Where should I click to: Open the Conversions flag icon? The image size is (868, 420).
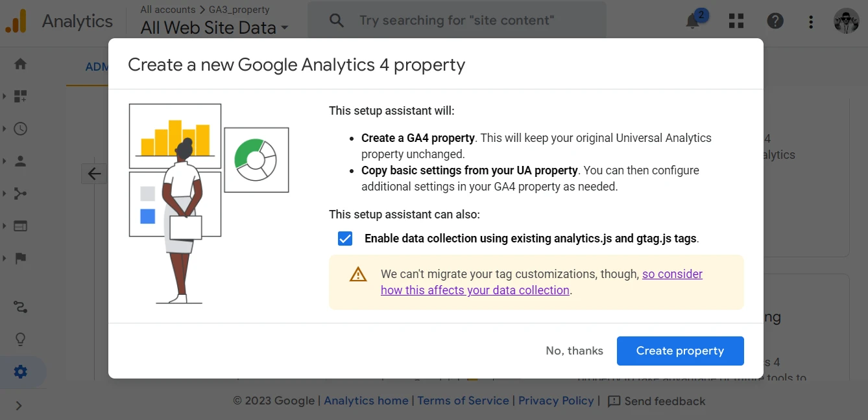21,258
